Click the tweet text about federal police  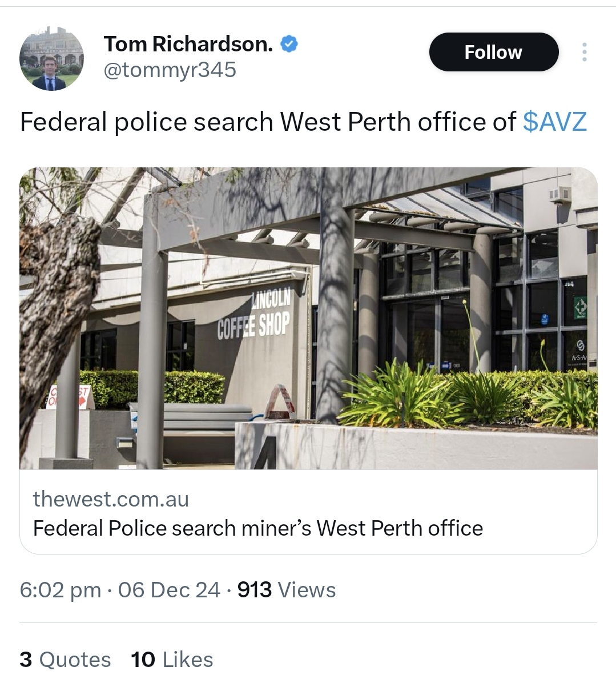(x=268, y=122)
